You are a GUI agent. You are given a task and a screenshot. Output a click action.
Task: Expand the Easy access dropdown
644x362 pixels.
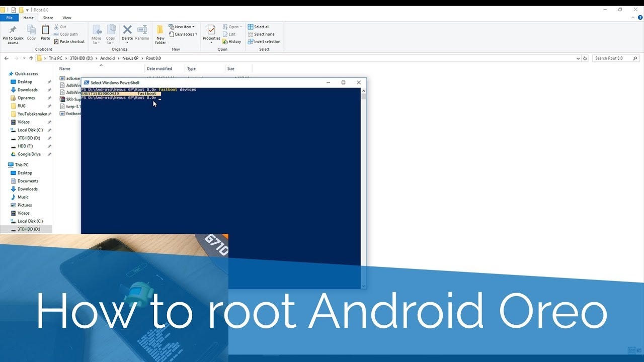[x=183, y=34]
